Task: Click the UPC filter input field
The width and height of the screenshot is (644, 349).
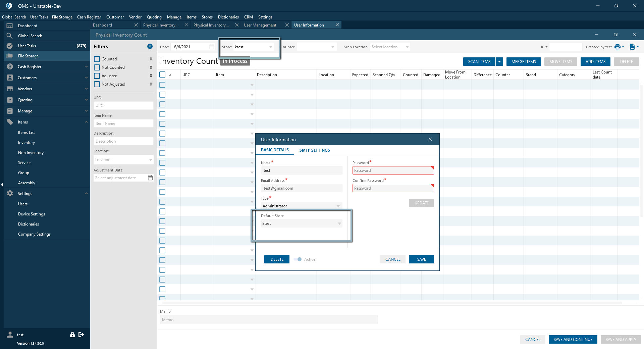Action: tap(123, 106)
